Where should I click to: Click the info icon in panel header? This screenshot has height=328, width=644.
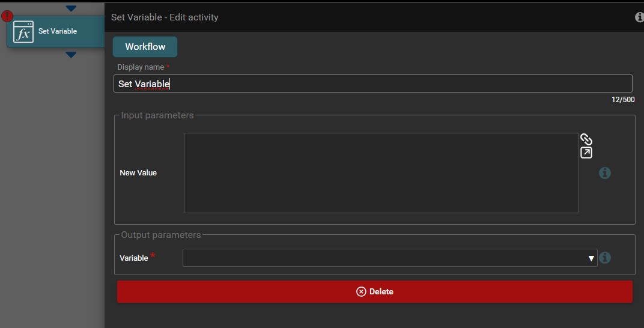pyautogui.click(x=640, y=17)
